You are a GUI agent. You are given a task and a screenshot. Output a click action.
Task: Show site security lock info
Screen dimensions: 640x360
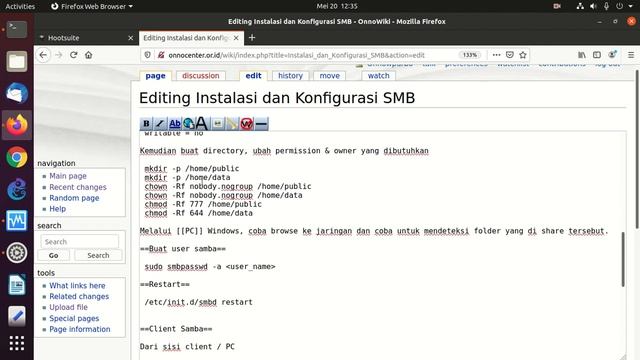161,55
